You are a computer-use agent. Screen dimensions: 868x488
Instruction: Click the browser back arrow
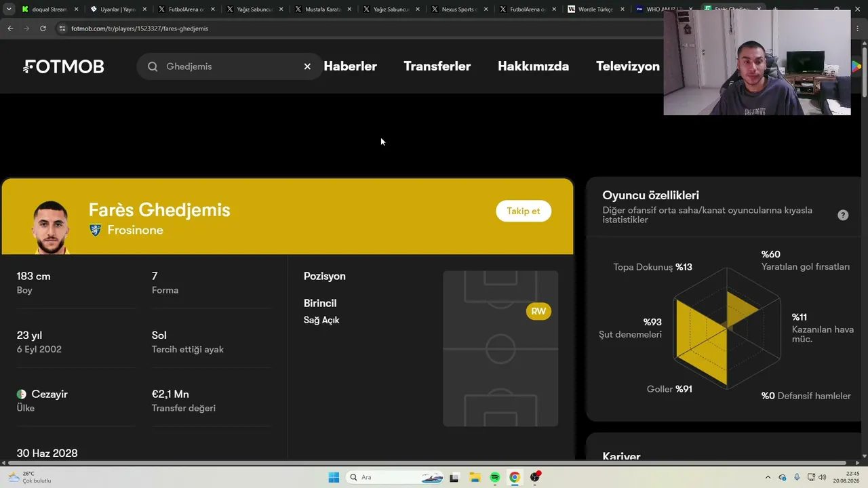pos(10,28)
